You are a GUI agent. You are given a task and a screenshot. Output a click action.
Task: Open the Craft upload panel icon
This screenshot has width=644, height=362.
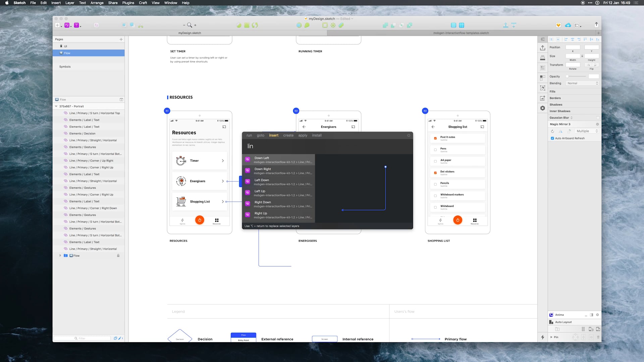543,48
